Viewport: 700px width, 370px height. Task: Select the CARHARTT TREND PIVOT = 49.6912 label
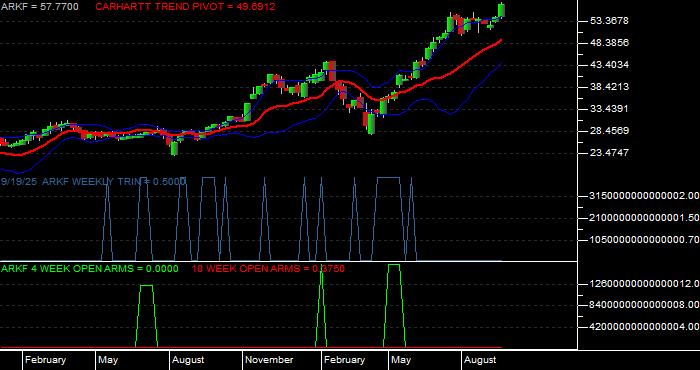(185, 7)
